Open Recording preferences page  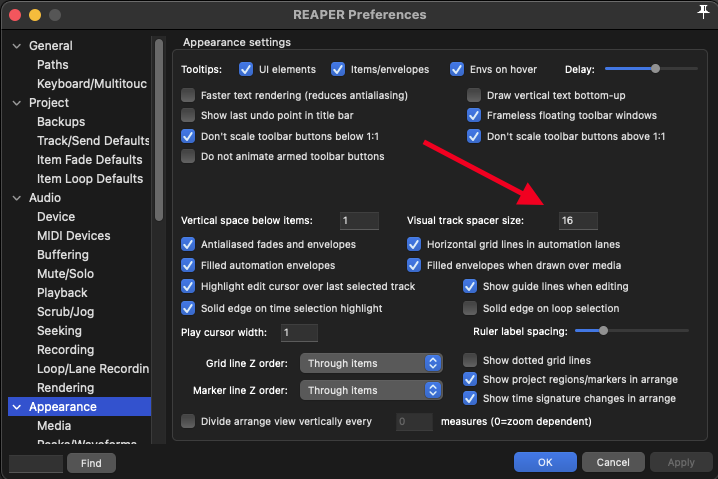65,350
